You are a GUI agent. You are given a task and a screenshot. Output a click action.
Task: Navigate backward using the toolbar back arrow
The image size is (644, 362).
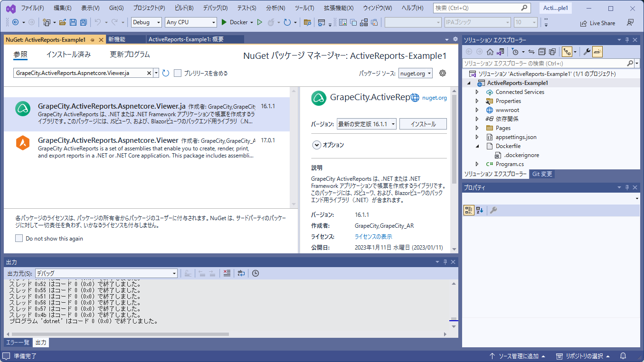(x=15, y=22)
